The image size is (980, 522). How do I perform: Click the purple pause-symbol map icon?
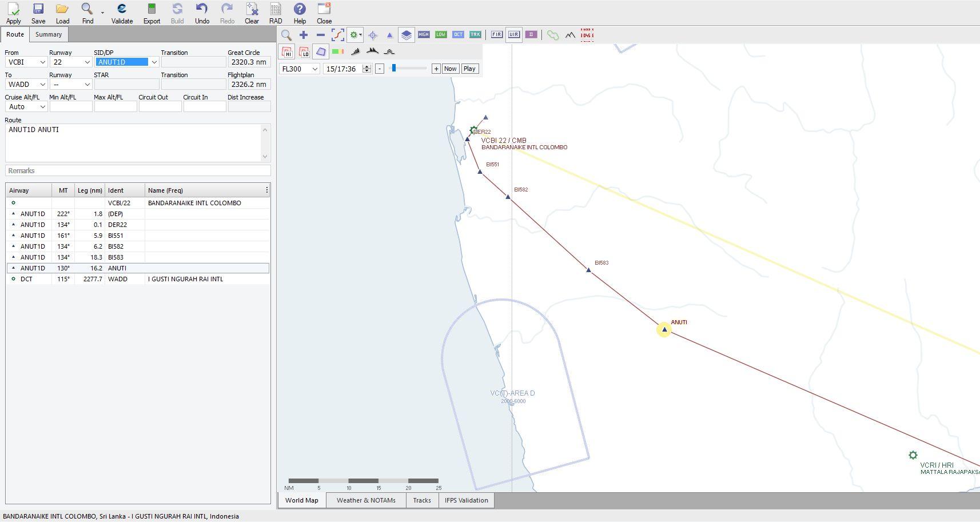point(531,35)
